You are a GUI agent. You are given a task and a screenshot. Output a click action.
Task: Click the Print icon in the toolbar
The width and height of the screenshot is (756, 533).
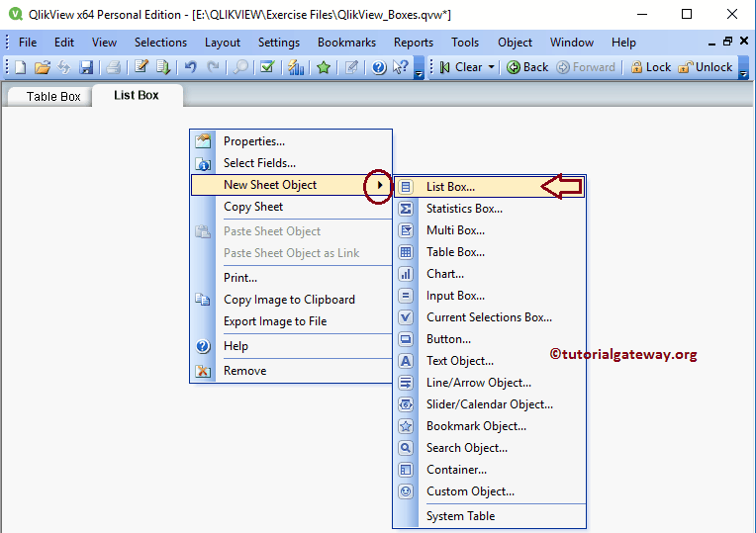113,67
